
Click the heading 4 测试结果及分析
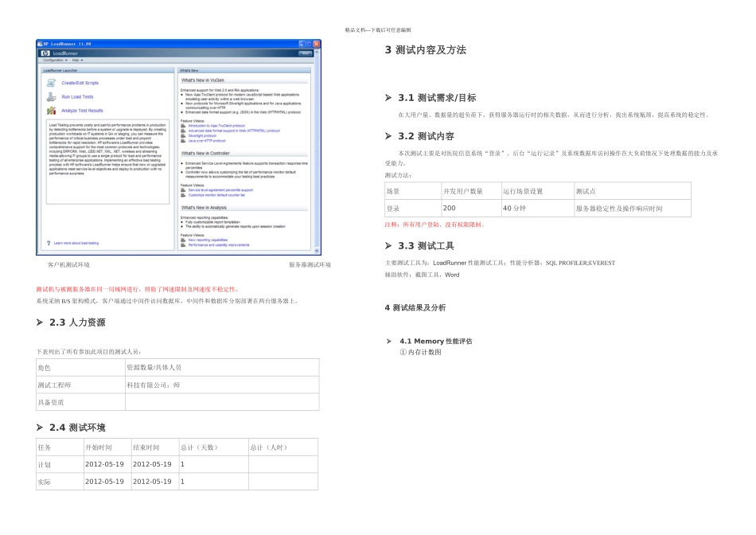pos(415,308)
